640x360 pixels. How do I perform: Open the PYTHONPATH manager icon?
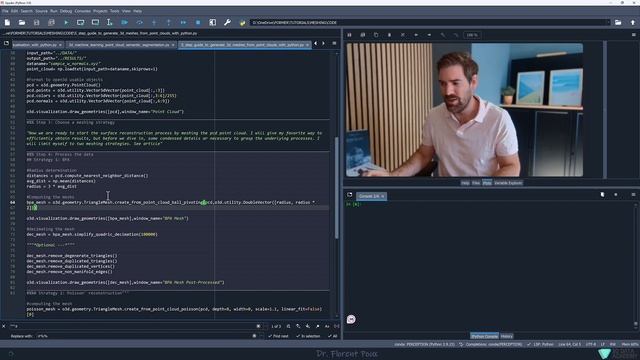tap(242, 22)
